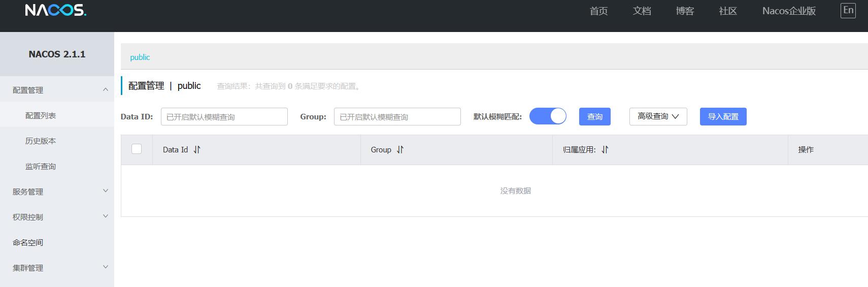Click the NACOS logo
The width and height of the screenshot is (868, 287).
click(x=56, y=10)
